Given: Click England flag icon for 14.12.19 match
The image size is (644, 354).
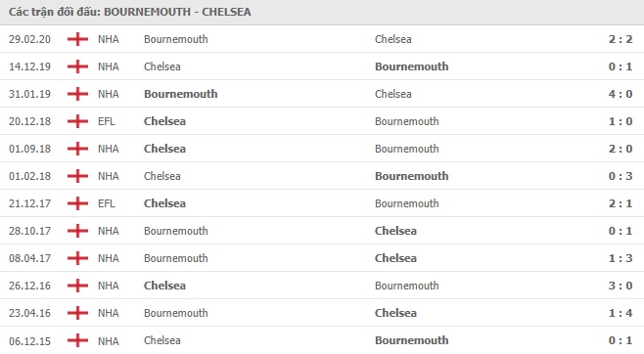Looking at the screenshot, I should (77, 66).
